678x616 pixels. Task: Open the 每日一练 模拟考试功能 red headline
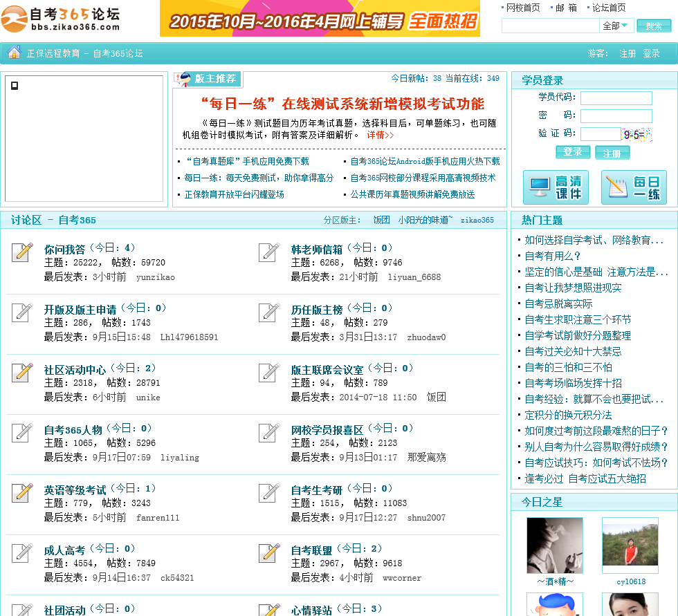[x=343, y=104]
